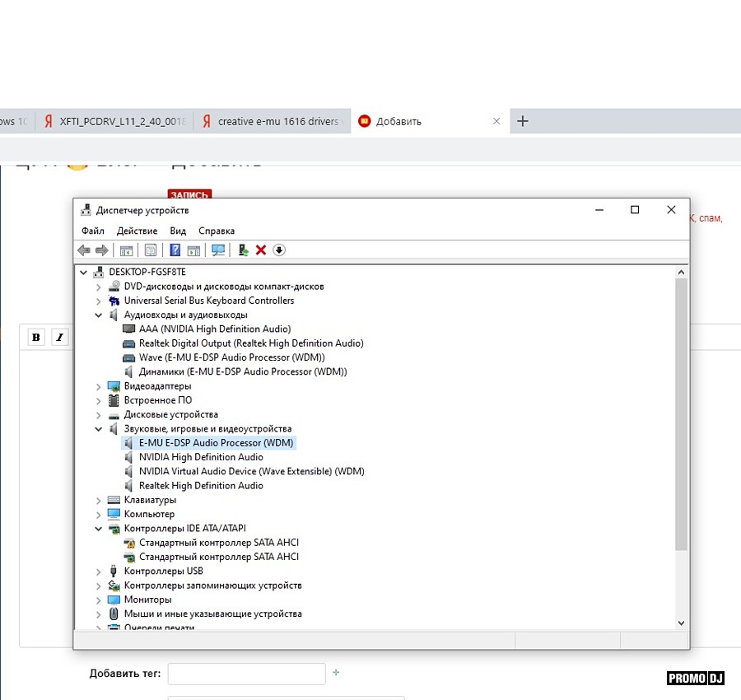Click the Help toolbar icon with question mark
Viewport: 741px width, 700px height.
175,250
